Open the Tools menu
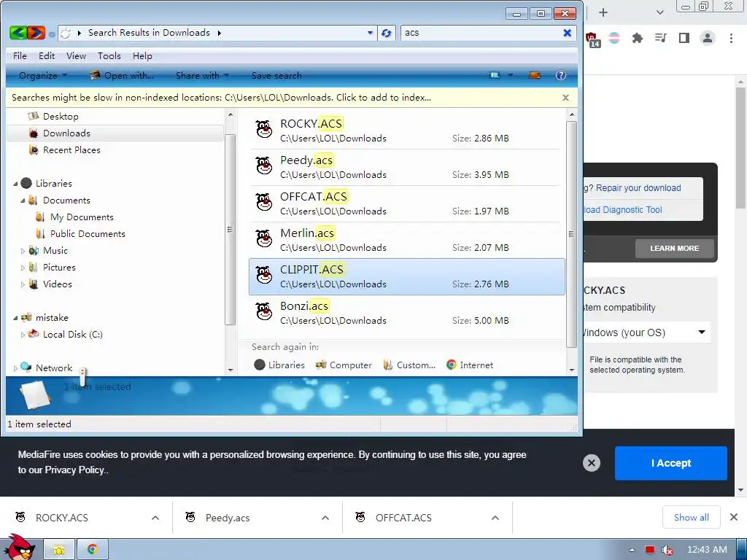Viewport: 747px width, 560px height. (109, 55)
